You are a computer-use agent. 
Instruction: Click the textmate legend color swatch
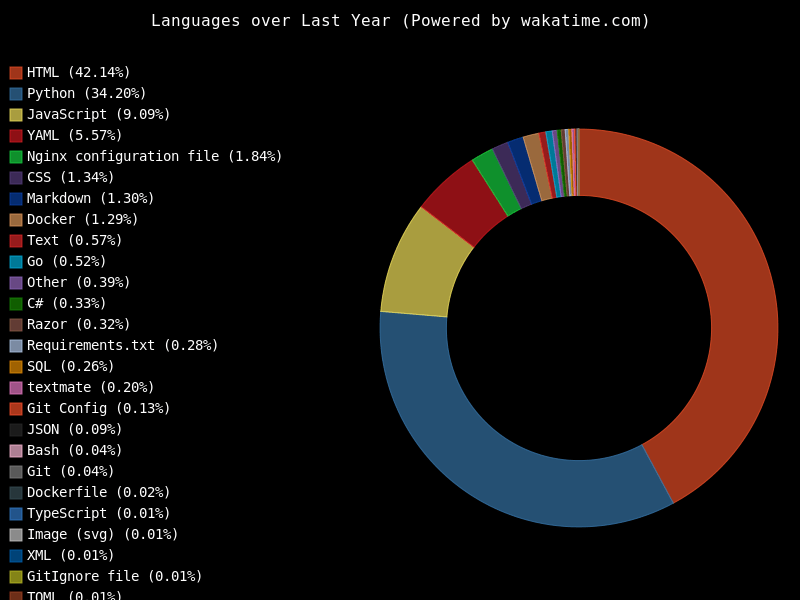click(x=16, y=388)
